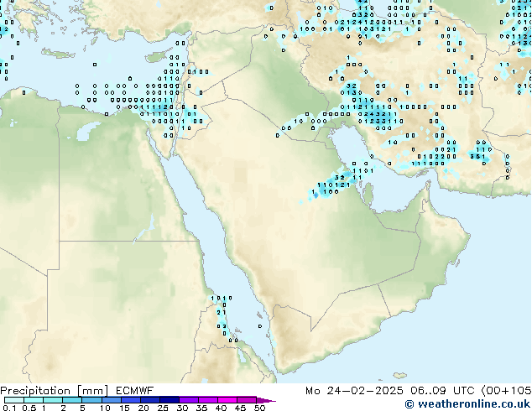Click the legend label '0.5'

click(x=29, y=408)
